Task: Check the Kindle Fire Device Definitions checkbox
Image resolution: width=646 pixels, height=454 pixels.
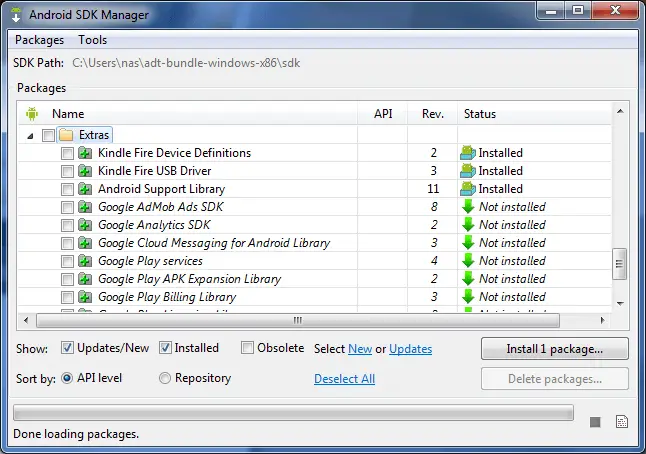Action: 67,153
